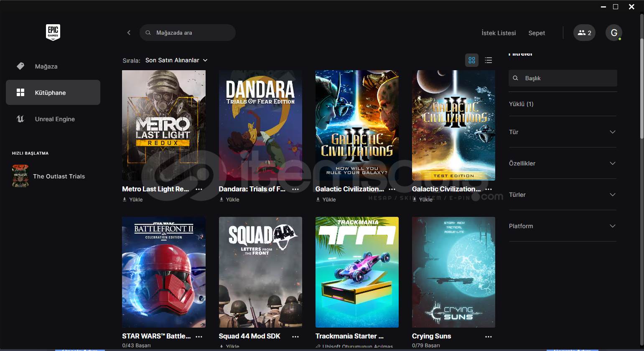Go back using the back arrow

129,33
